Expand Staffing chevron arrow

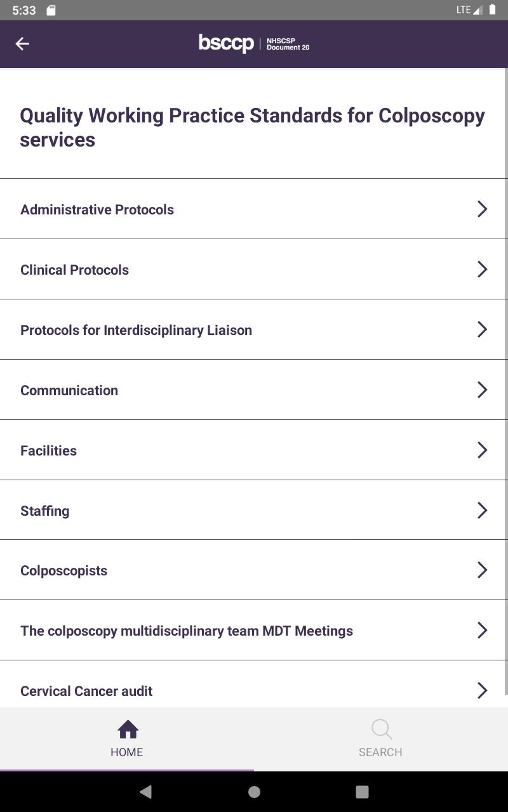point(482,510)
